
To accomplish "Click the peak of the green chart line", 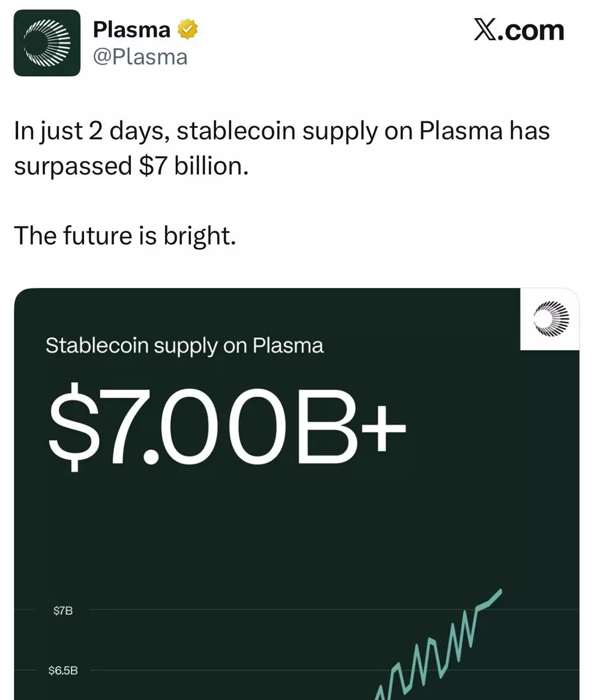I will coord(500,591).
